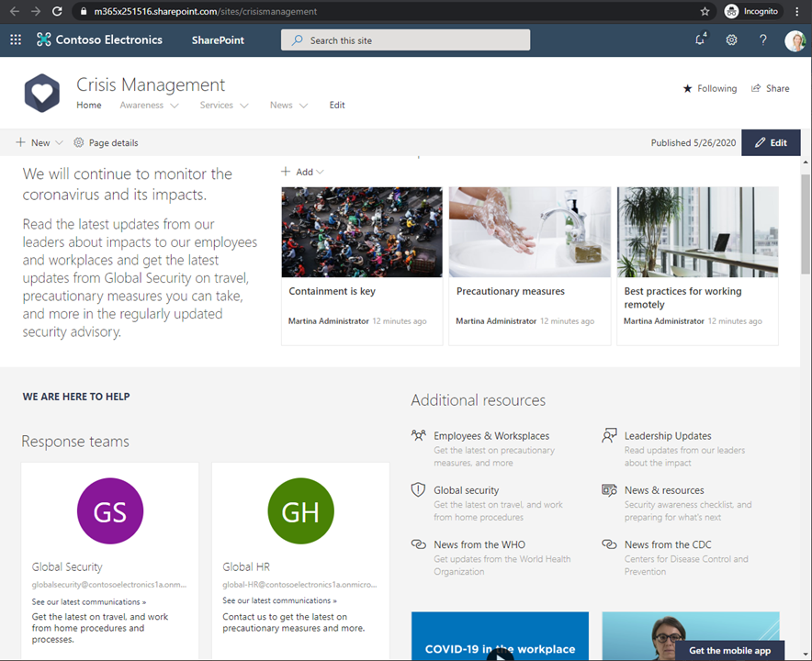Screen dimensions: 812x661
Task: Click the notifications bell icon
Action: click(700, 39)
